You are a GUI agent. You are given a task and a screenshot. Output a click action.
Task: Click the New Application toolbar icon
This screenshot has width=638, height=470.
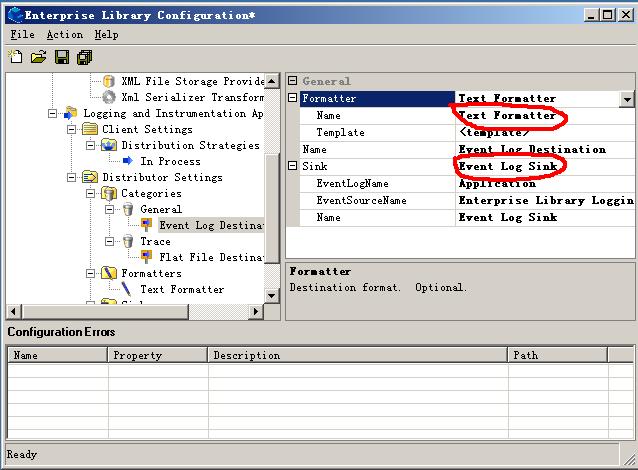[15, 58]
